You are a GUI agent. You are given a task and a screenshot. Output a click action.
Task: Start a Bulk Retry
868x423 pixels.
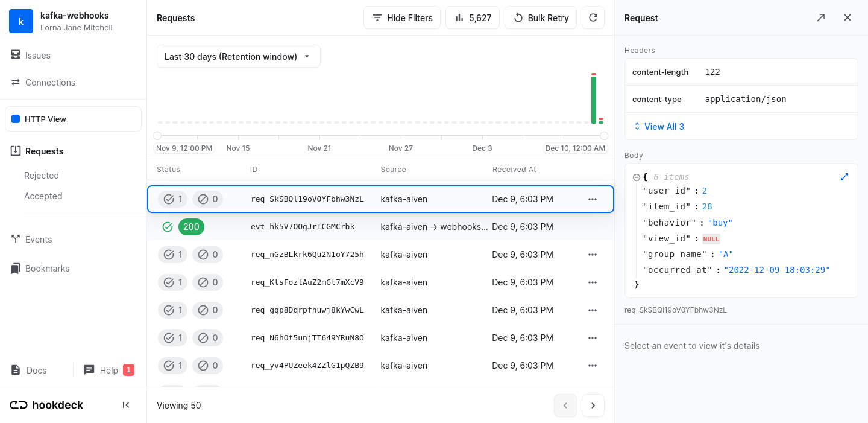(540, 17)
